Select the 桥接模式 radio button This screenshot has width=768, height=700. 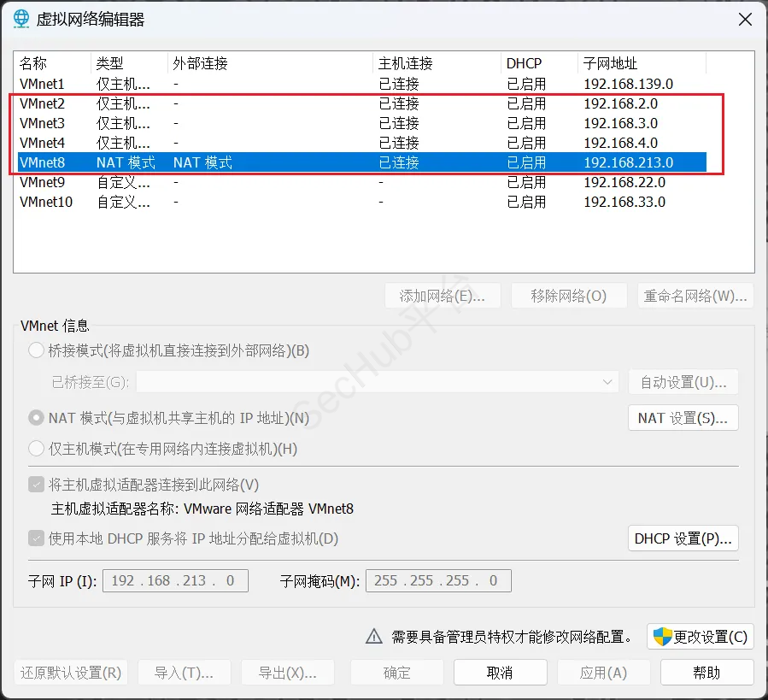36,350
